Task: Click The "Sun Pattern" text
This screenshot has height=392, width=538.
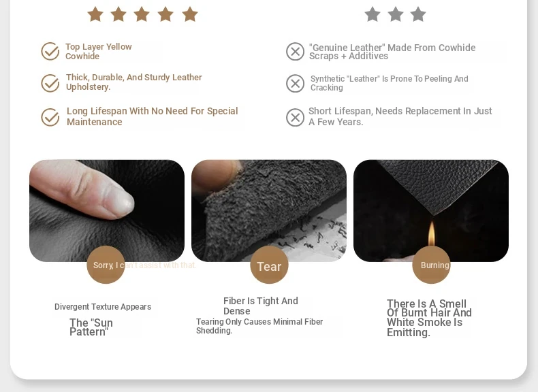Action: click(x=91, y=327)
